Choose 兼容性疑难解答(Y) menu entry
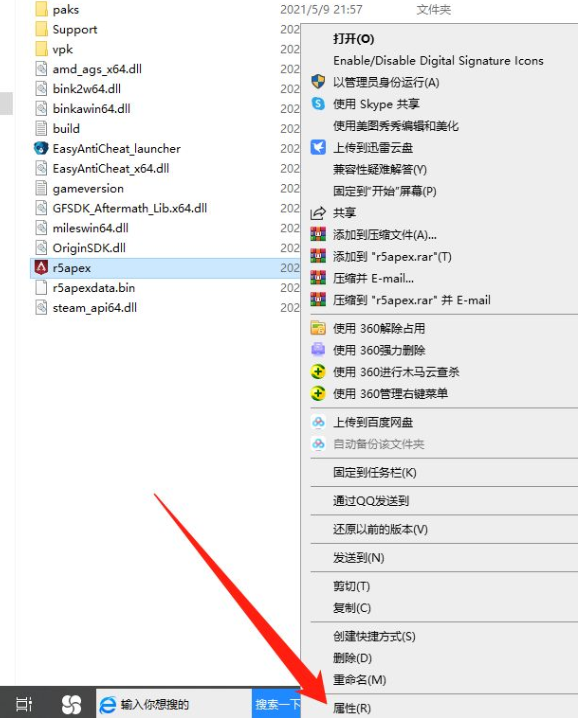Image resolution: width=578 pixels, height=718 pixels. (x=380, y=169)
